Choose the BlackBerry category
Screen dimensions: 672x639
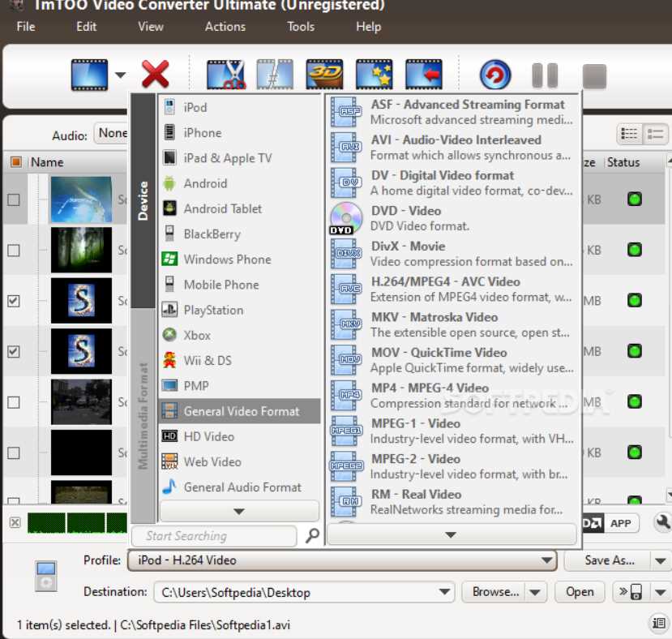click(x=239, y=234)
